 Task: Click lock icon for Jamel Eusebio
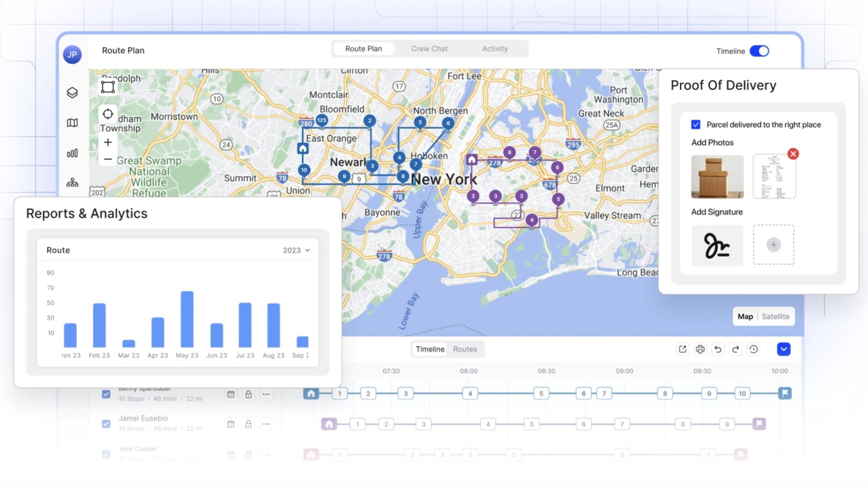(248, 424)
